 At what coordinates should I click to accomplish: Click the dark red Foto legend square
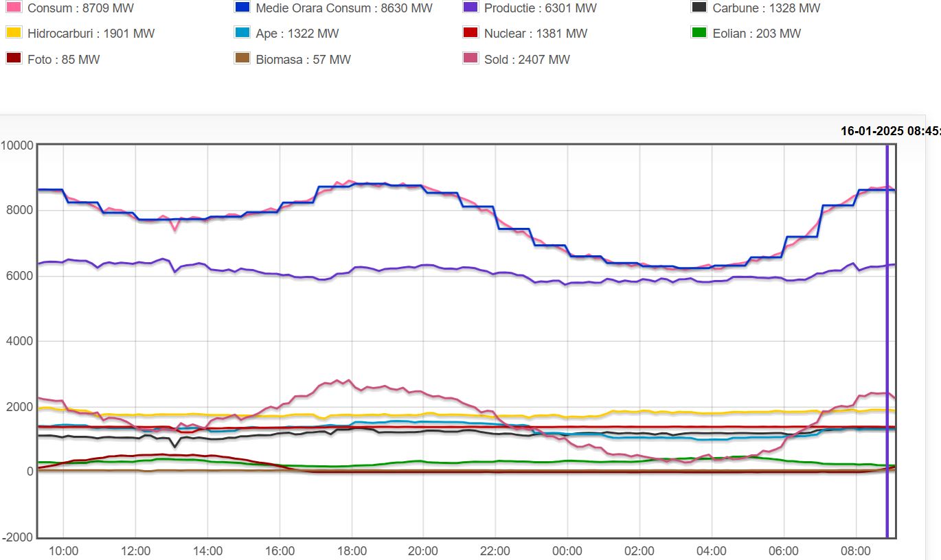(14, 59)
